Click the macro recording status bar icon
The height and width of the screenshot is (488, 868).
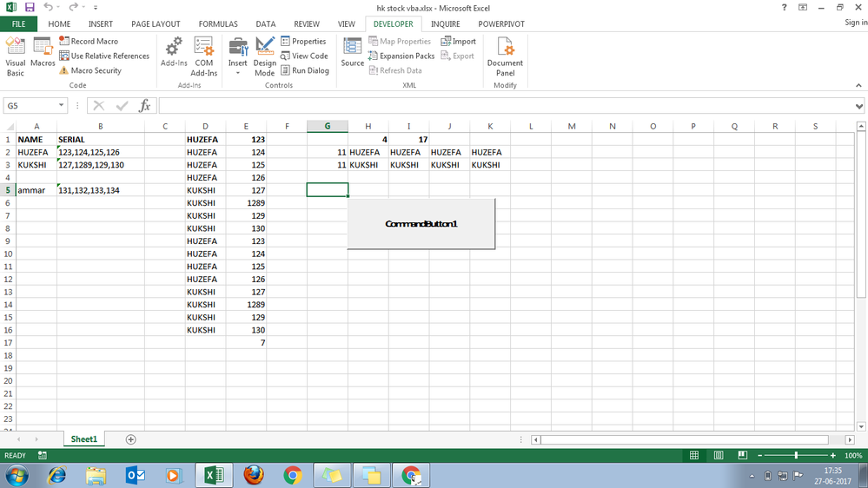42,455
